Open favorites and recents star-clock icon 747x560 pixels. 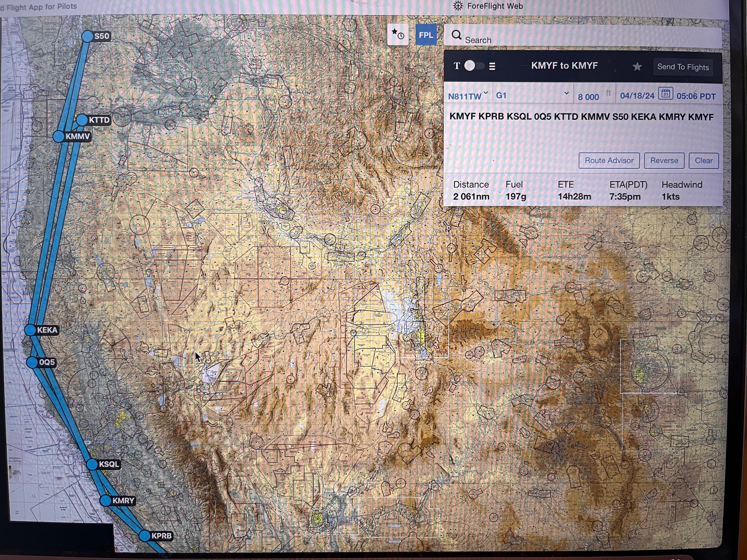tap(397, 34)
